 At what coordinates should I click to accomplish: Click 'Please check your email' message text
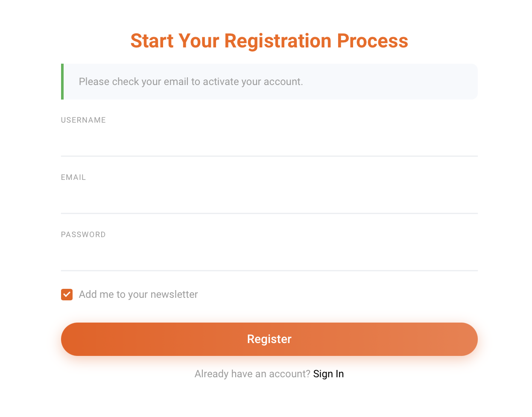(191, 82)
